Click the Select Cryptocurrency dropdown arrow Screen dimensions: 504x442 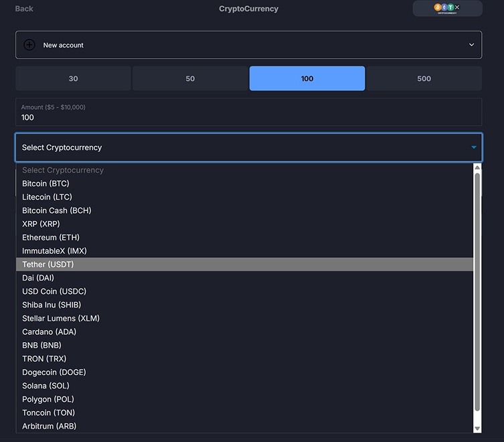pyautogui.click(x=473, y=147)
